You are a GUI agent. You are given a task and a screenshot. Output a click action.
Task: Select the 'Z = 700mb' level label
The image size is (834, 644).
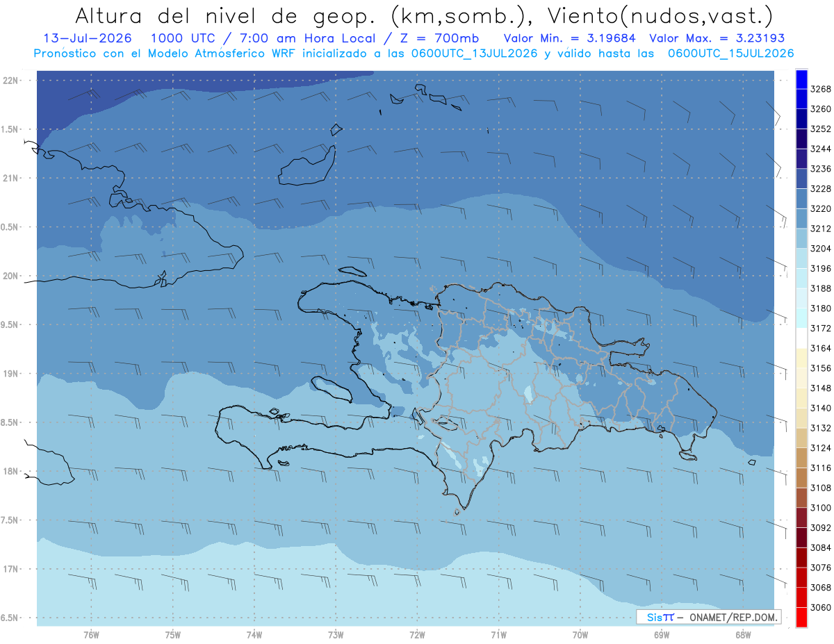coord(438,38)
